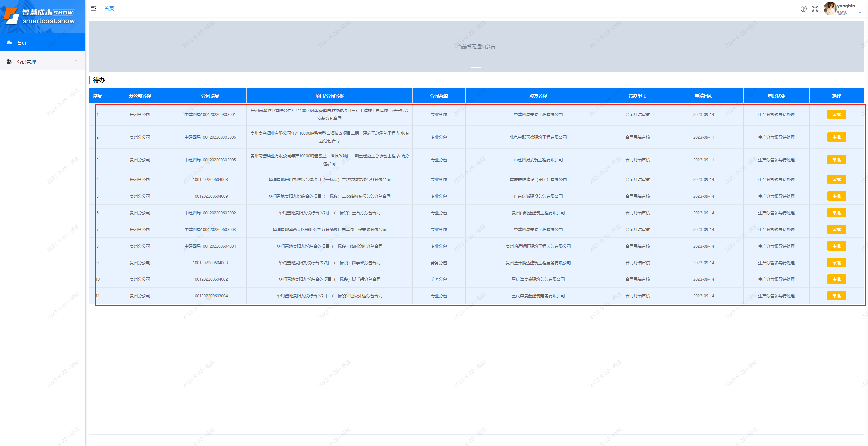868x446 pixels.
Task: Click 审批 button for row 4
Action: 836,180
